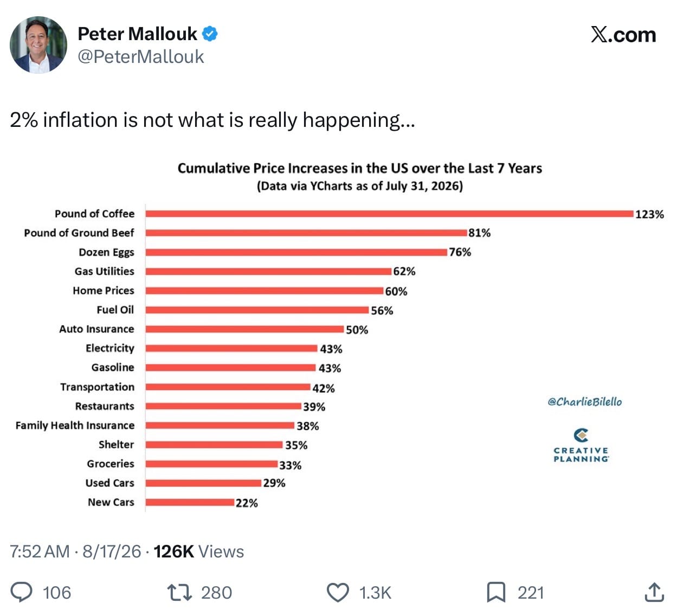This screenshot has height=616, width=677.
Task: Click the 280 reposts count
Action: 216,593
